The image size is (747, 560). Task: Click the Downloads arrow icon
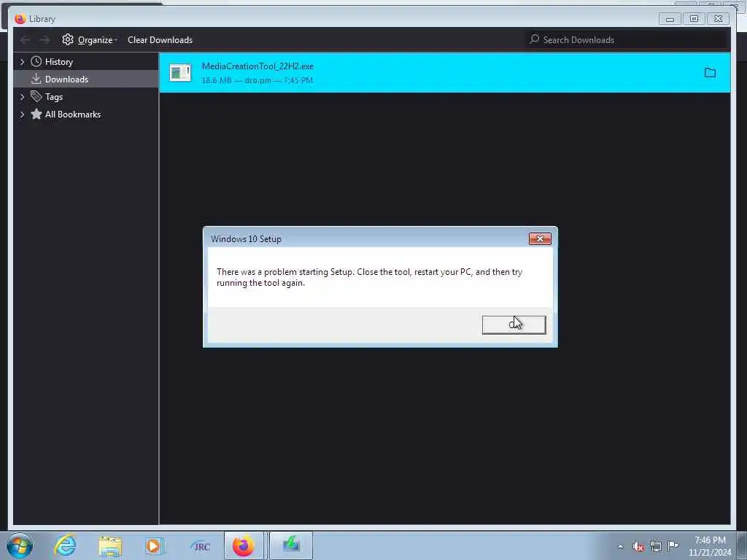tap(36, 79)
